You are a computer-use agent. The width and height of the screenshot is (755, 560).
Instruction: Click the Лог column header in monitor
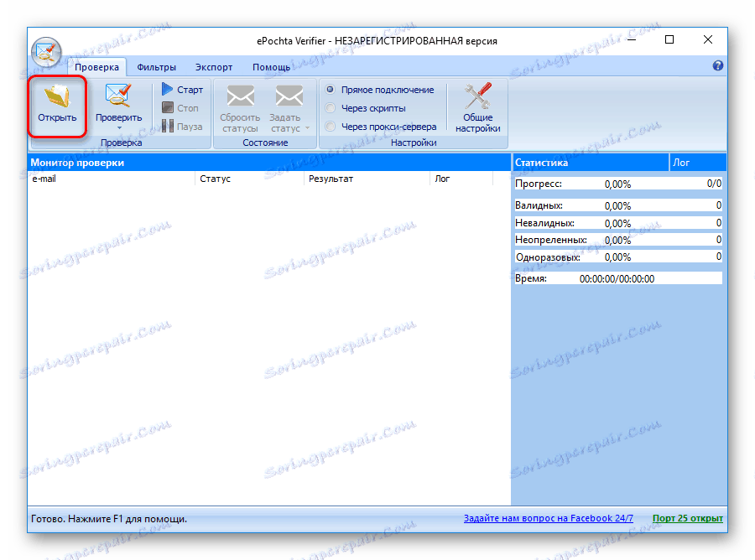point(461,179)
